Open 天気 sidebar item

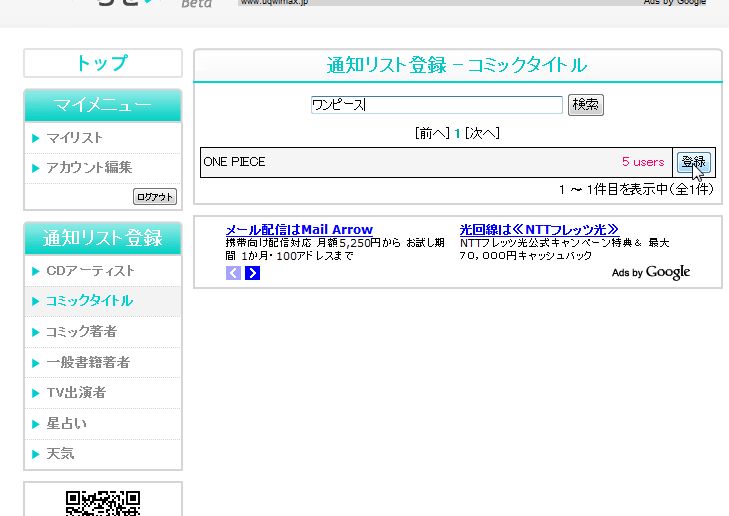pyautogui.click(x=60, y=453)
